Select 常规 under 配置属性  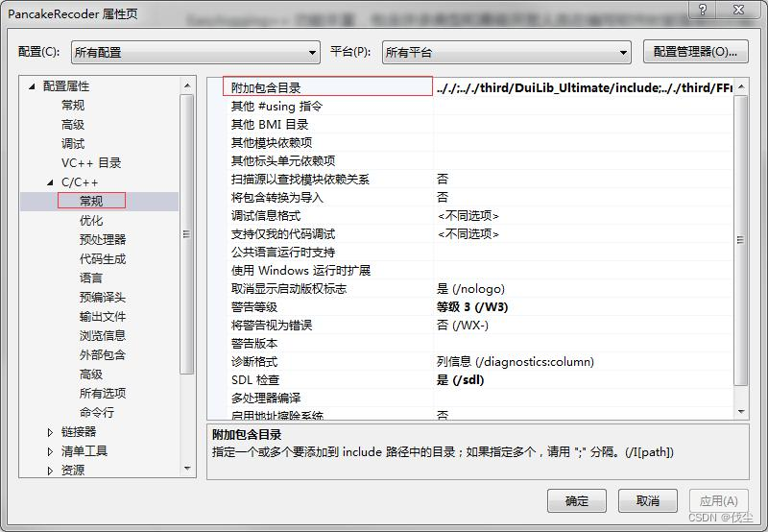[73, 106]
